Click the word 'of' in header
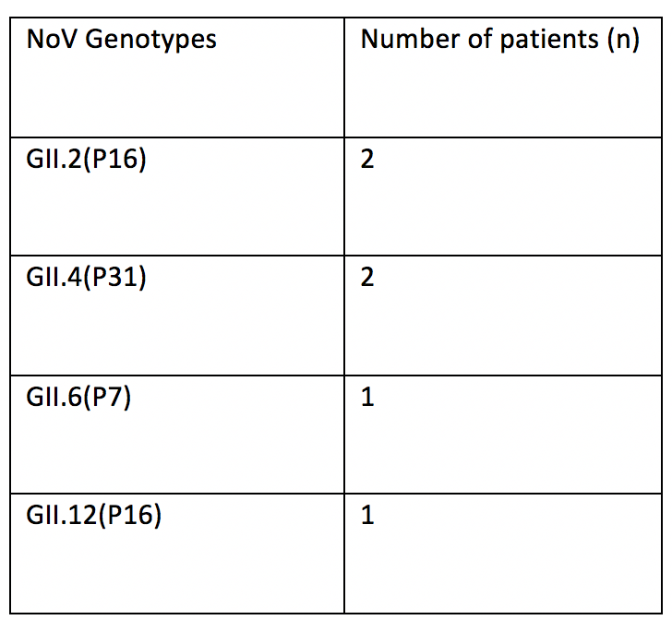The image size is (672, 620). tap(469, 41)
